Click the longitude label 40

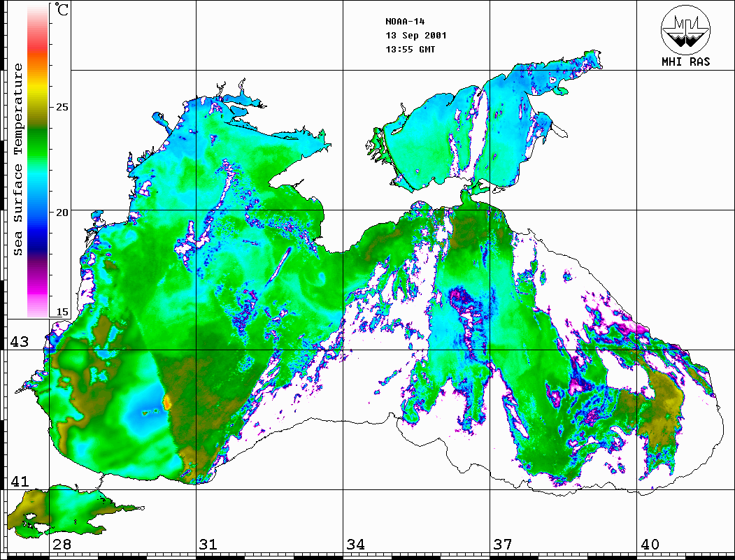pyautogui.click(x=649, y=545)
